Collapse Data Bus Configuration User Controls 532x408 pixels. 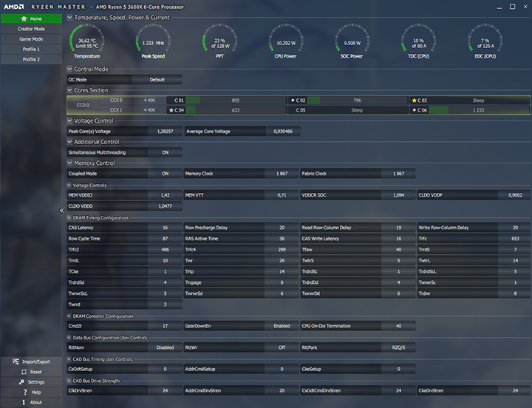coord(69,338)
